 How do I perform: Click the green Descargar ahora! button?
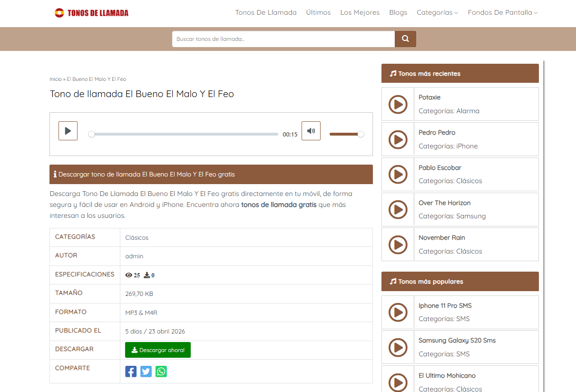pos(158,350)
